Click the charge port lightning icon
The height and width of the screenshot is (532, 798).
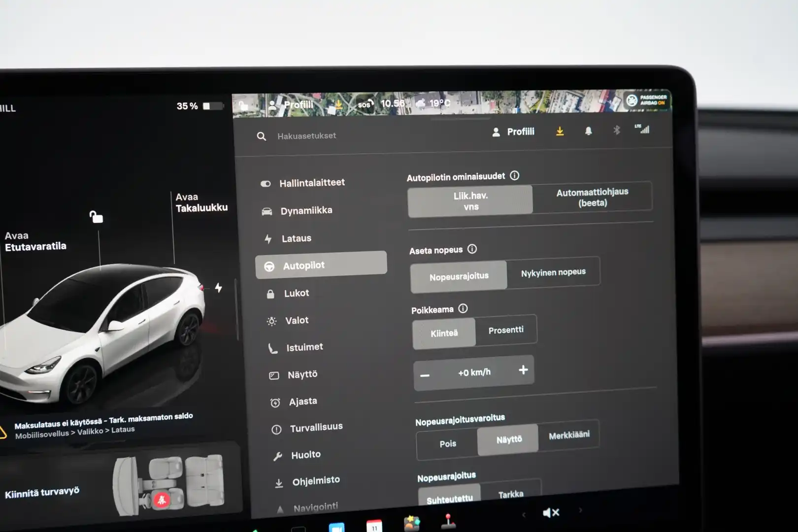click(218, 288)
